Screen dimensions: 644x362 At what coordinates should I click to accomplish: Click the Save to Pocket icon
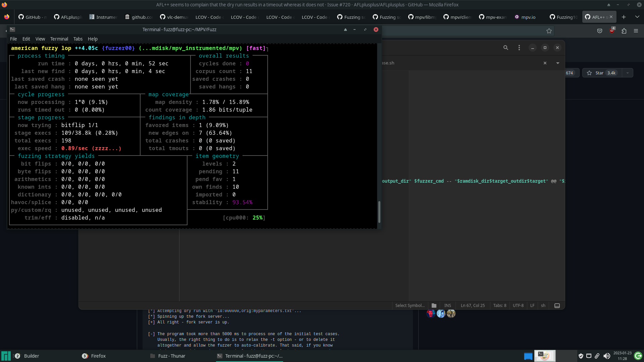tap(600, 31)
